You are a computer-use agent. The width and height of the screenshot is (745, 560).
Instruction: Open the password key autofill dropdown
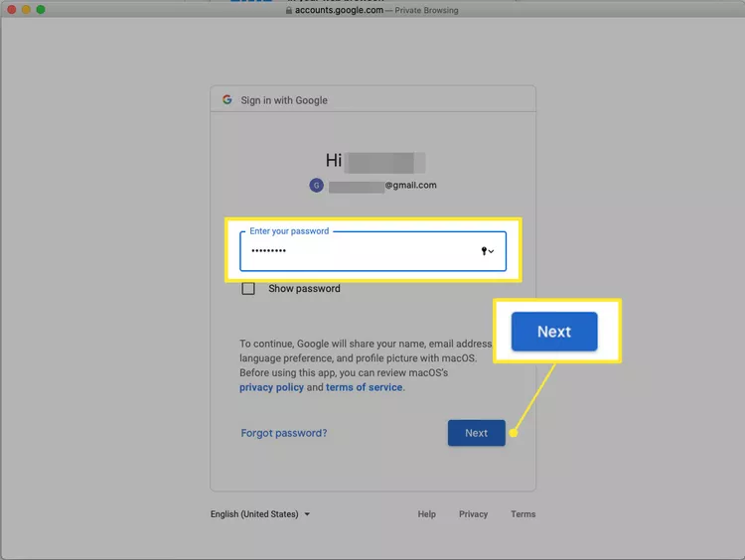(488, 251)
